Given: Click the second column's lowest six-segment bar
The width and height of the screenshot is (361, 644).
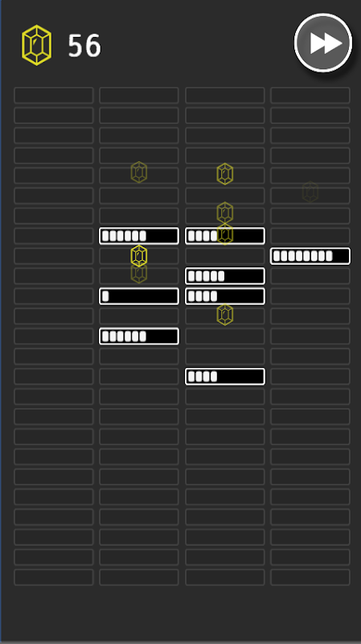Looking at the screenshot, I should click(x=139, y=336).
